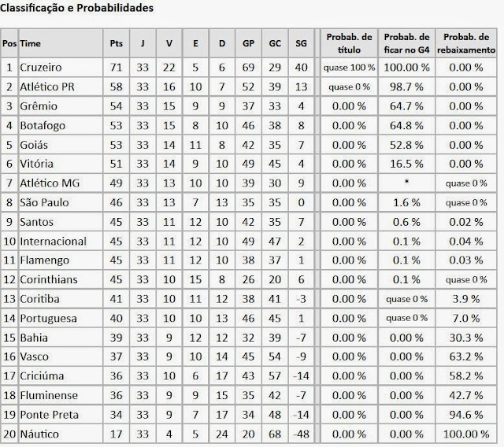Click the Náutico team name
The width and height of the screenshot is (504, 447).
39,434
